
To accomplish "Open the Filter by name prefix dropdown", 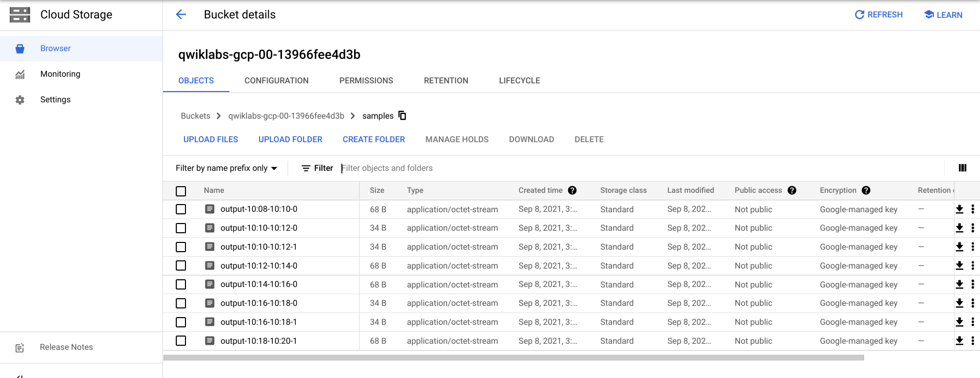I will 226,168.
